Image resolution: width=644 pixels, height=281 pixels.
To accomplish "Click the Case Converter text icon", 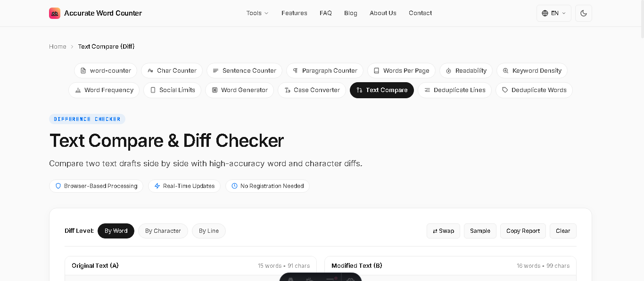I will [x=287, y=90].
